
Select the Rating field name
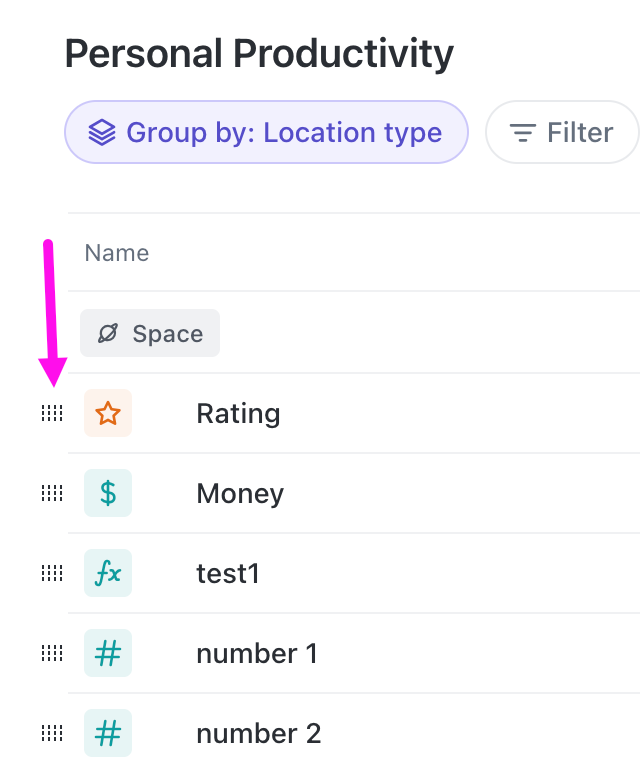tap(238, 413)
